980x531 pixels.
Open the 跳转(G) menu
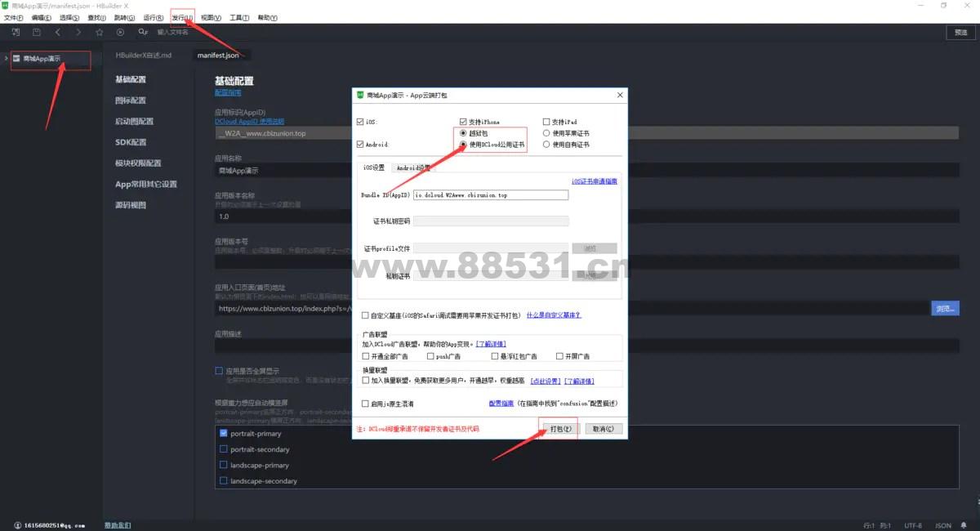125,17
